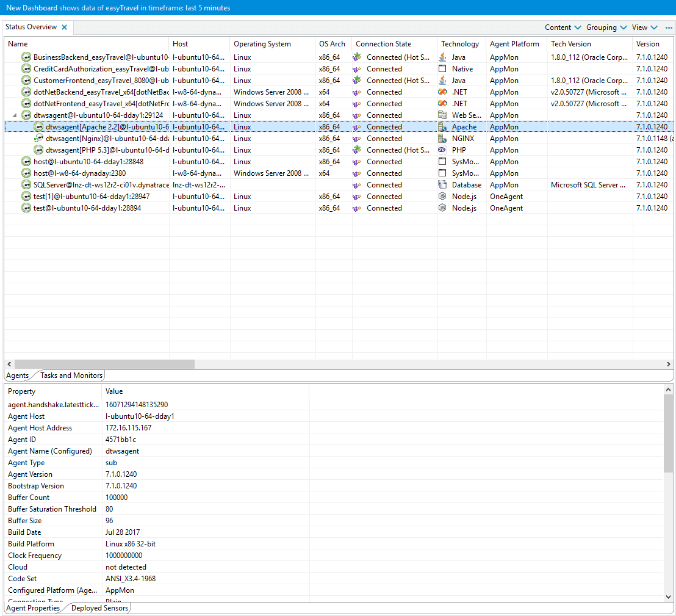Click the dtwsagent Nginx restart-pending agent icon
Viewport: 676px width, 616px height.
click(39, 138)
